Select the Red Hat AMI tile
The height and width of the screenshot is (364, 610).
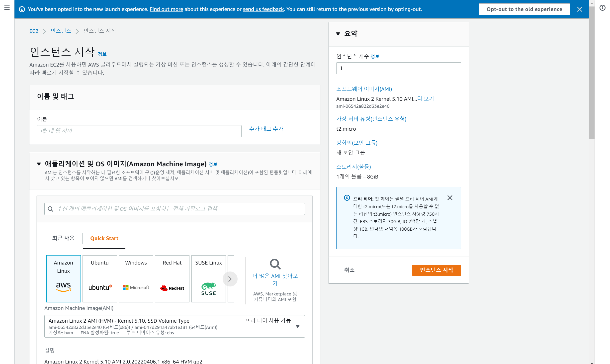tap(172, 278)
